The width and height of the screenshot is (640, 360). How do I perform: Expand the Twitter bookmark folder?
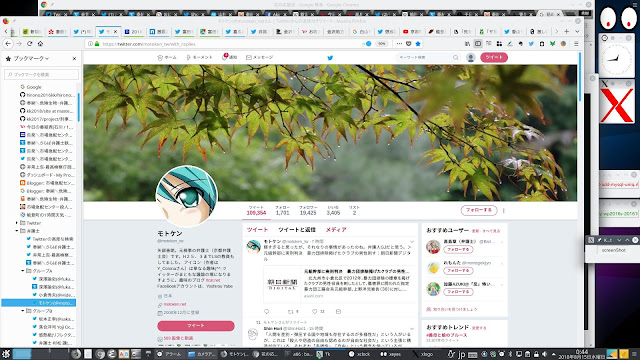coord(17,223)
